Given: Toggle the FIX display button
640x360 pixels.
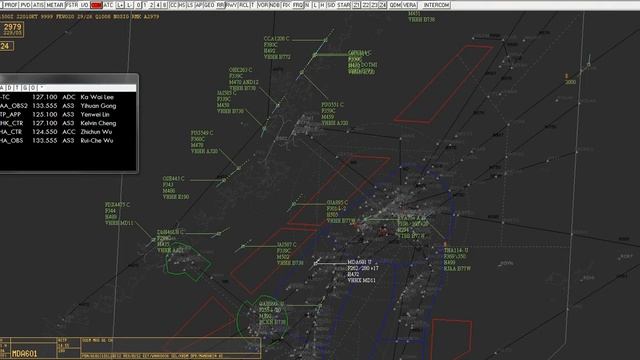Looking at the screenshot, I should [x=286, y=5].
